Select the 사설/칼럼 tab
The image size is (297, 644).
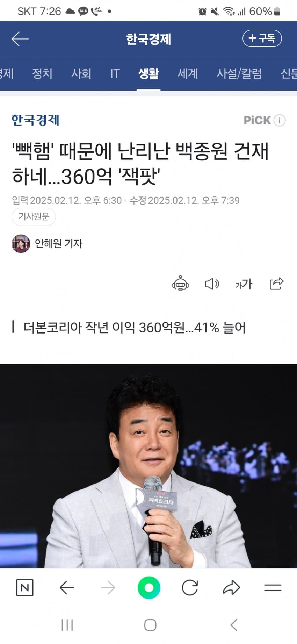pyautogui.click(x=239, y=73)
